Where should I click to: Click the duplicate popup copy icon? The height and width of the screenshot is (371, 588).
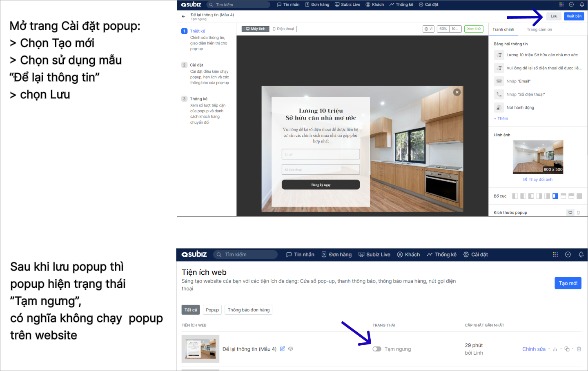[x=567, y=349]
